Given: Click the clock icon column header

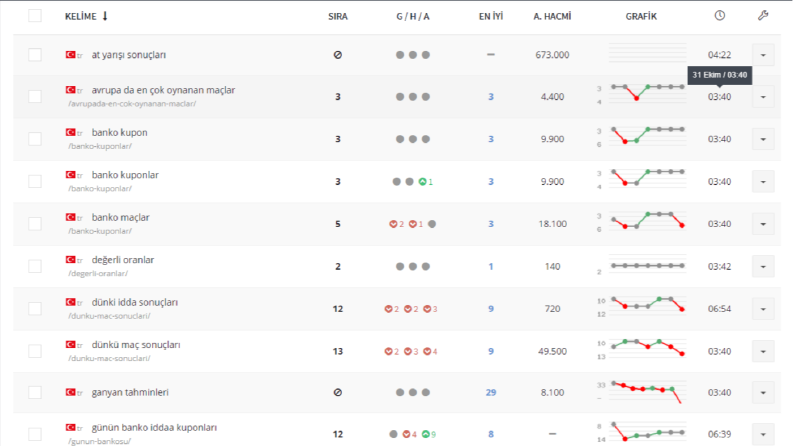Looking at the screenshot, I should point(719,16).
